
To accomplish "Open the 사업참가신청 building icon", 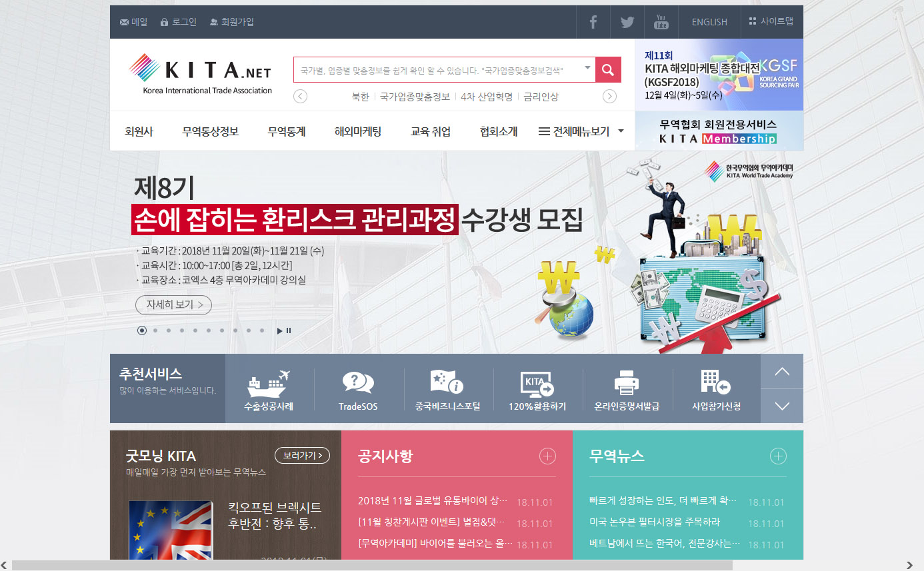I will click(716, 382).
